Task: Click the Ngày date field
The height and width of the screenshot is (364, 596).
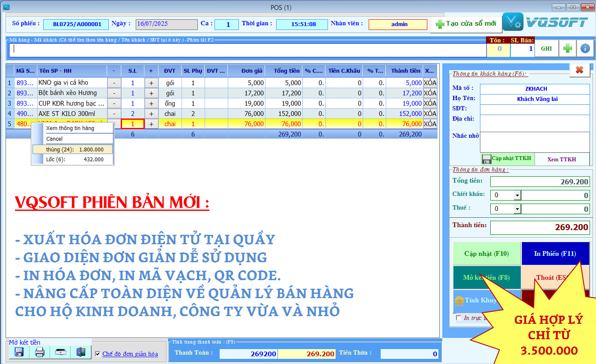Action: coord(166,24)
